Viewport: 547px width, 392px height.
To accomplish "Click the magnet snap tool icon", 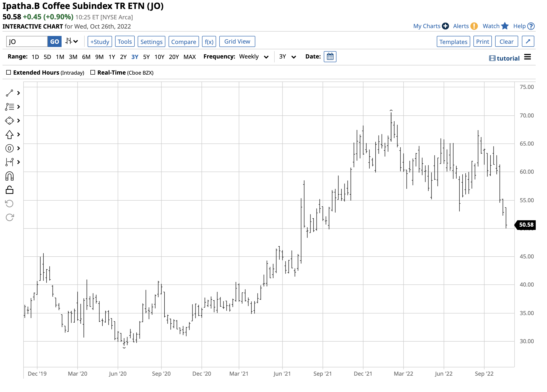I will coord(9,176).
